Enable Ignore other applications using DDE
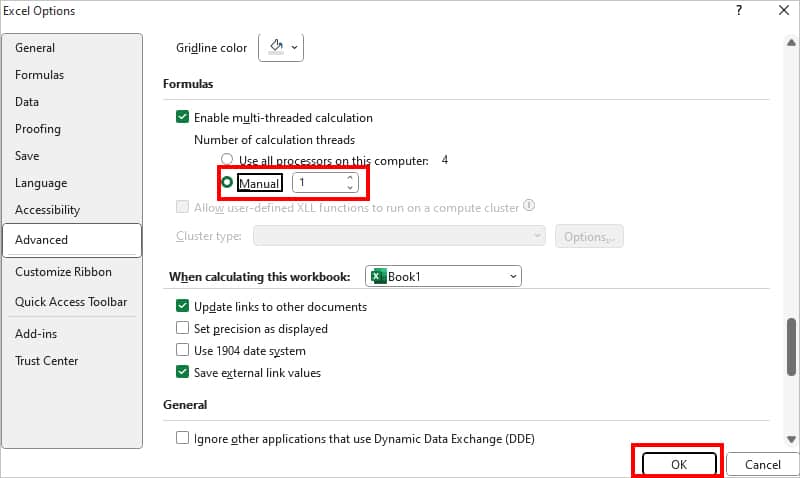The image size is (800, 478). (182, 438)
